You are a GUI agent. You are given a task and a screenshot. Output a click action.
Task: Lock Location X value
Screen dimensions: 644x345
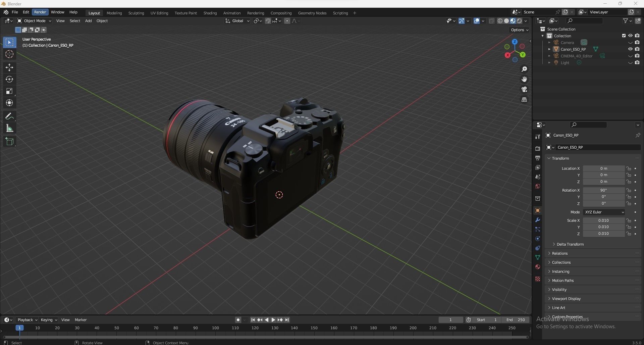(x=629, y=168)
